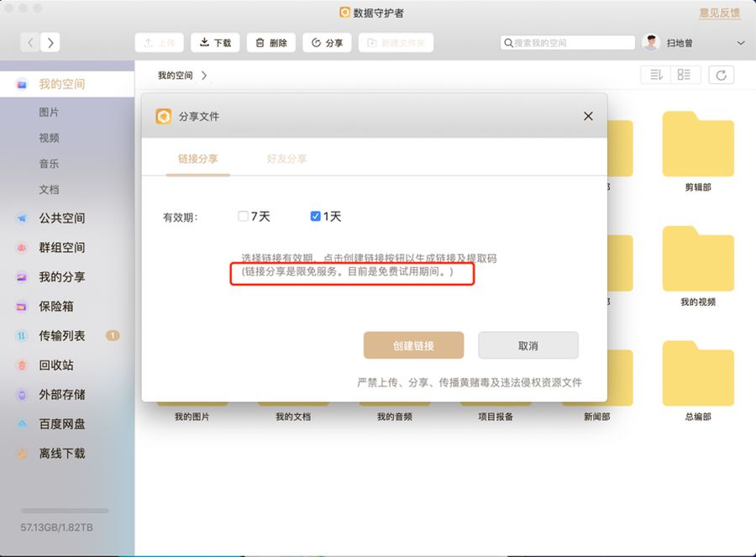Go to 离线下载 in sidebar

(61, 454)
